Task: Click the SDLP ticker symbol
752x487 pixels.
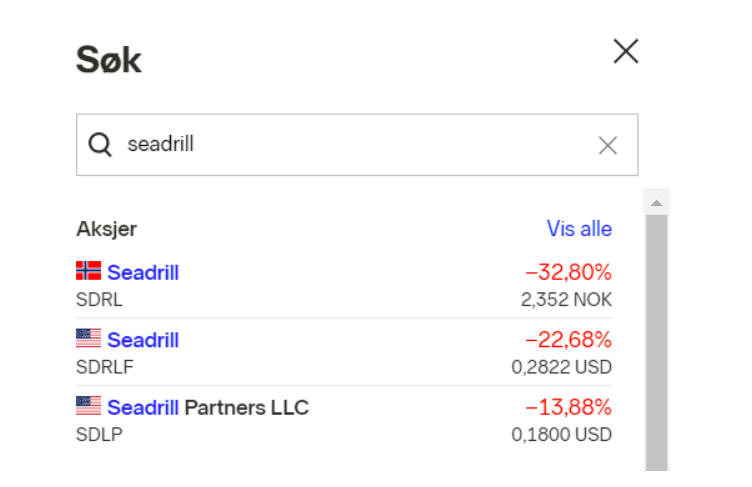Action: pyautogui.click(x=97, y=434)
